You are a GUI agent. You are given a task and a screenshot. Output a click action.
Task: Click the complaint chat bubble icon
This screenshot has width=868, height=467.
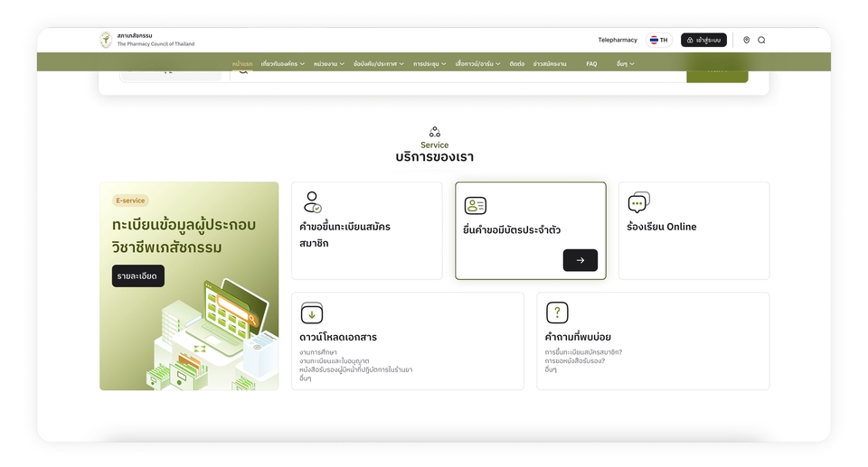[638, 202]
